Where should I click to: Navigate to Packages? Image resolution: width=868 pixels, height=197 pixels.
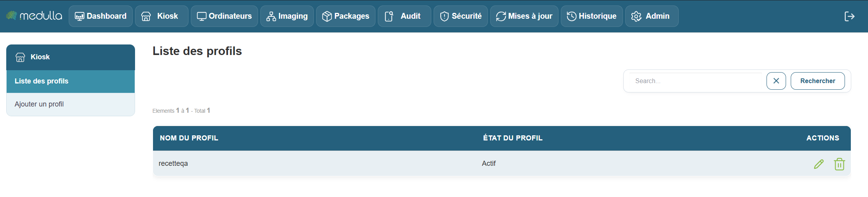[x=345, y=16]
